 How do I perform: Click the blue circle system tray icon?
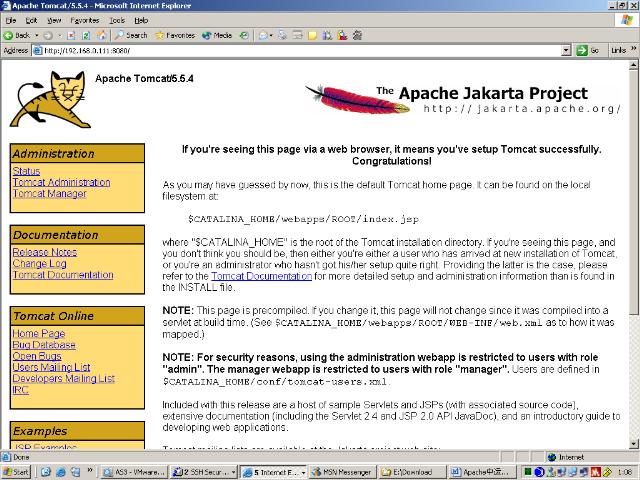pos(539,472)
